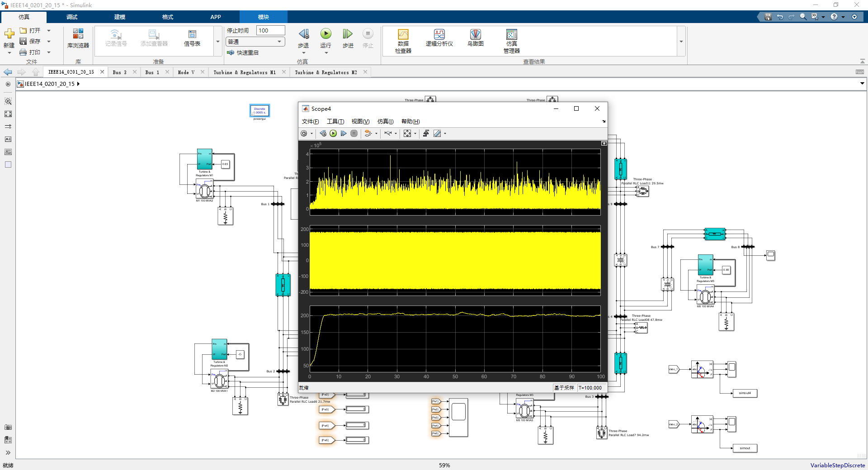Click the Save icon in quick access toolbar
This screenshot has height=470, width=868.
tap(768, 17)
